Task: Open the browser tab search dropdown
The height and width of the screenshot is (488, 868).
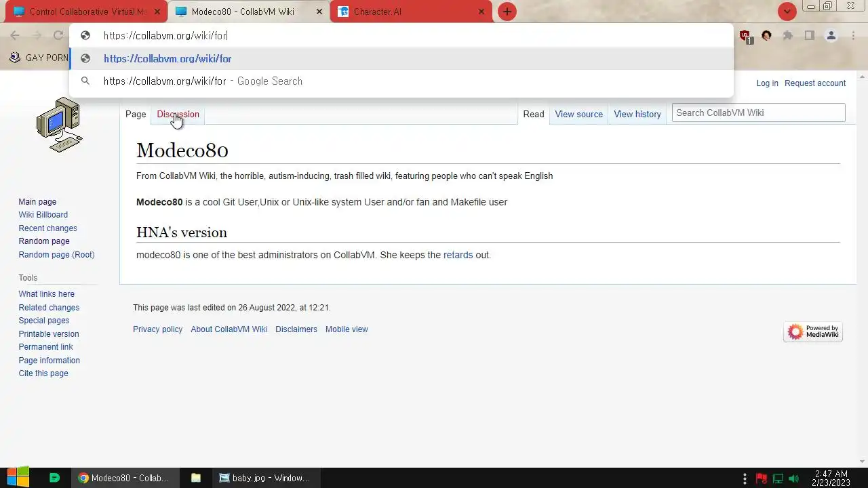Action: click(x=787, y=12)
